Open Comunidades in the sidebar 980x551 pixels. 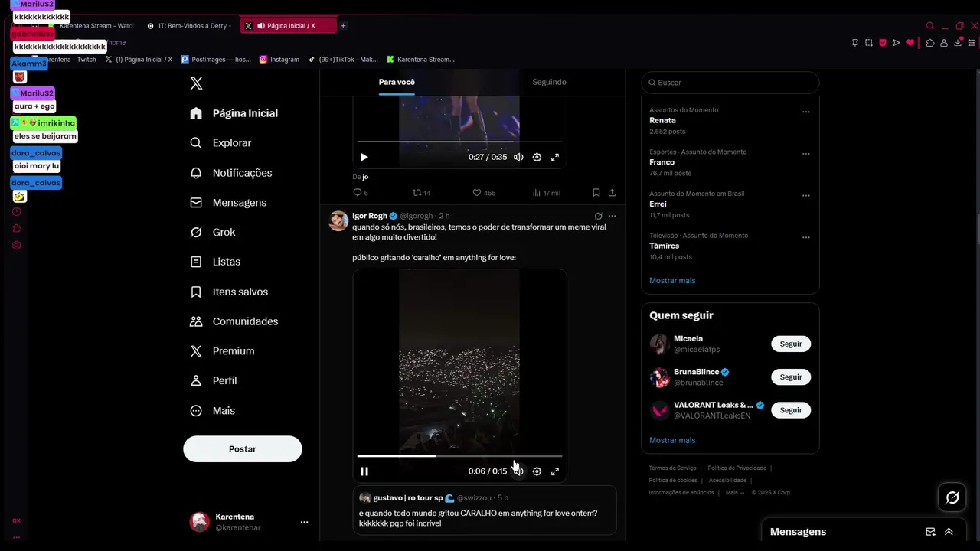pos(234,321)
